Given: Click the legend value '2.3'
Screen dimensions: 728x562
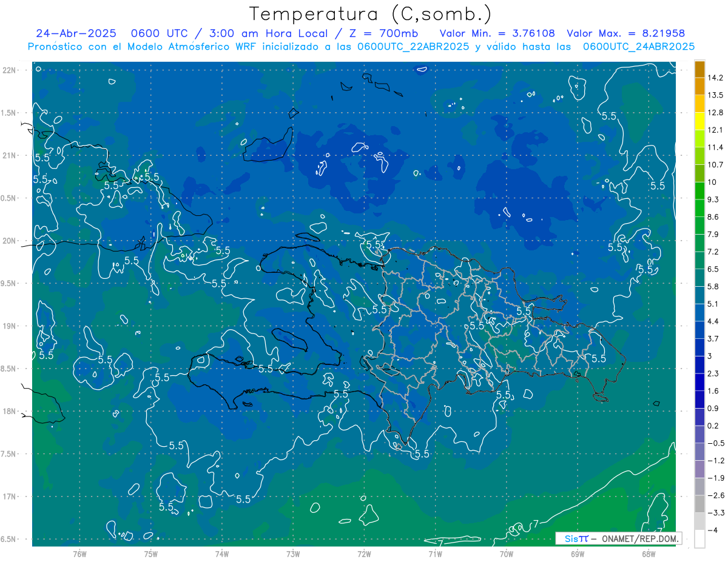Looking at the screenshot, I should point(713,373).
